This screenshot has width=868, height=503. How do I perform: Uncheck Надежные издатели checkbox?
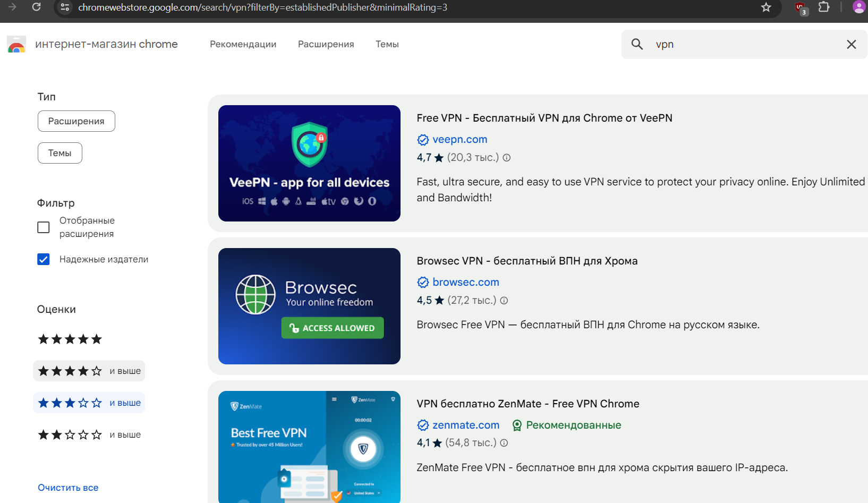coord(44,259)
